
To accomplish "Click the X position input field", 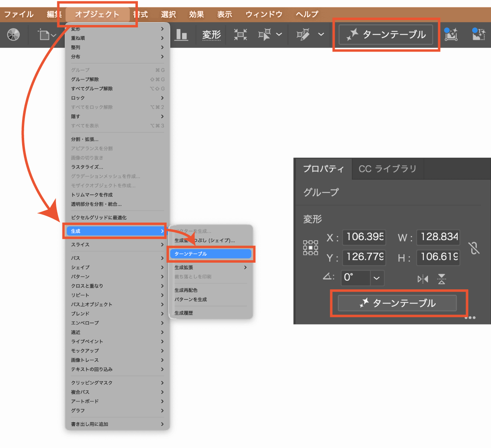I will (x=364, y=237).
